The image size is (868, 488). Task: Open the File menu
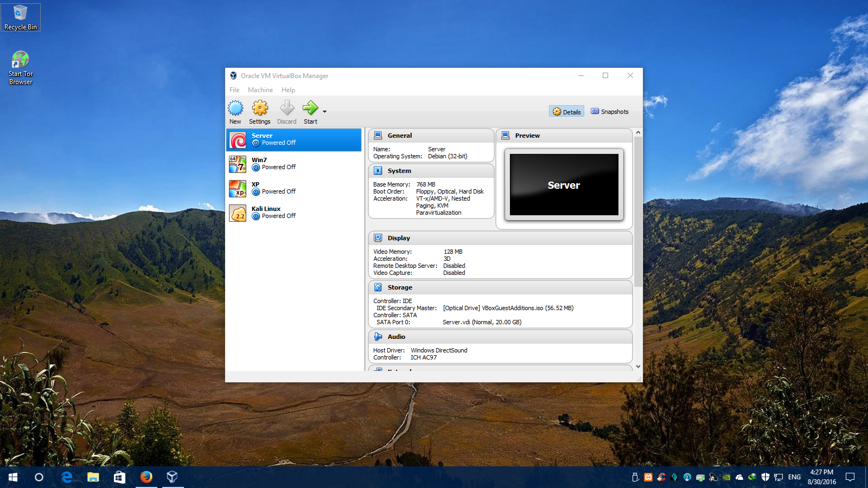click(x=234, y=90)
